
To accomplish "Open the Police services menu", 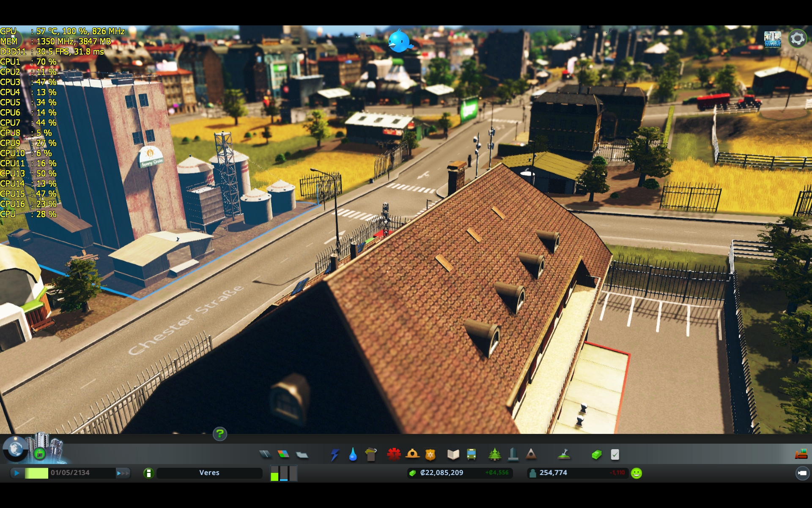I will (430, 455).
